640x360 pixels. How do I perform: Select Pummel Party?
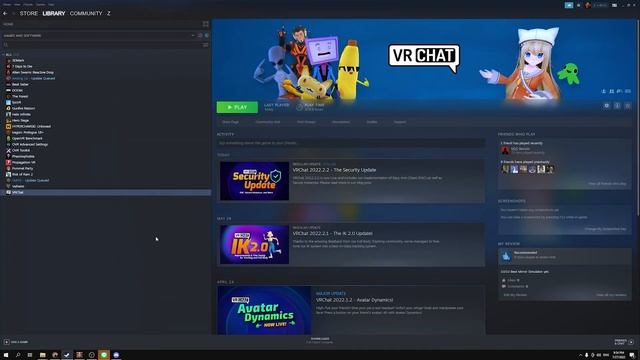(22, 168)
